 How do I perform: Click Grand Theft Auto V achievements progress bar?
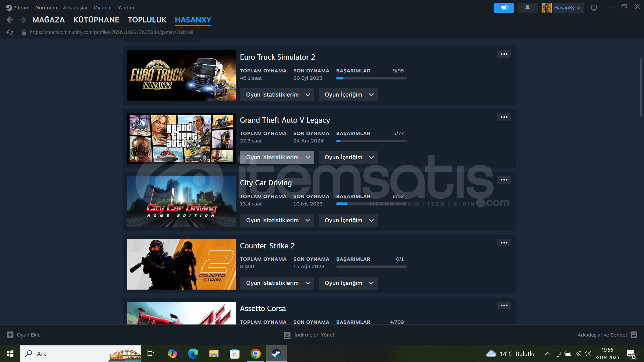tap(372, 141)
